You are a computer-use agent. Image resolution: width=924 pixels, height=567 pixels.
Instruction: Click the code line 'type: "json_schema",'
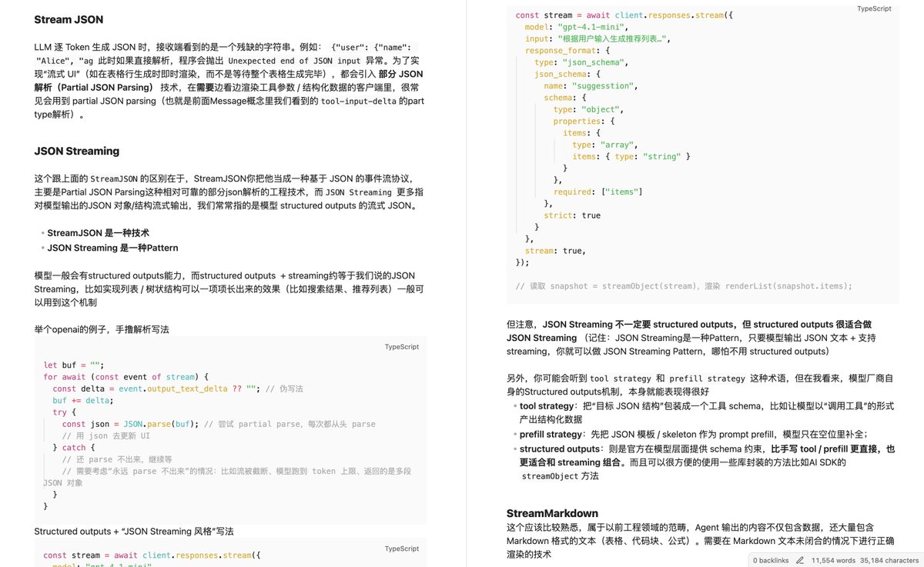581,62
